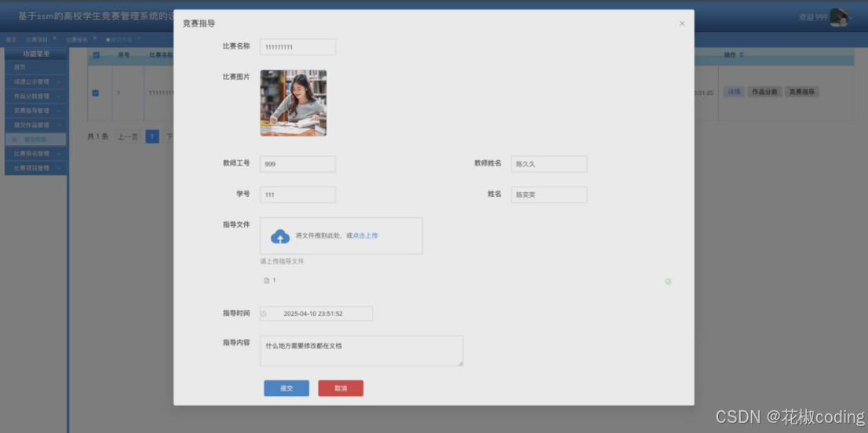Click the green upload success check icon
Screen dimensions: 868x433
point(668,282)
